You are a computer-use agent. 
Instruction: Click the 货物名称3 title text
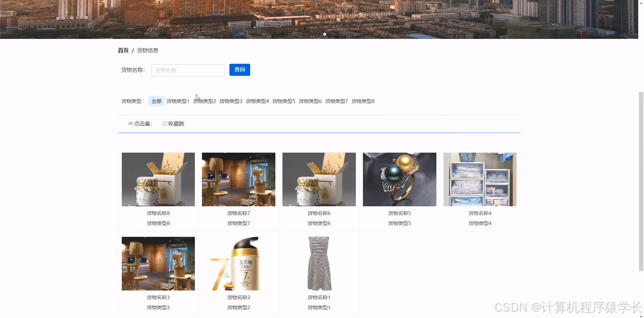[x=158, y=298]
